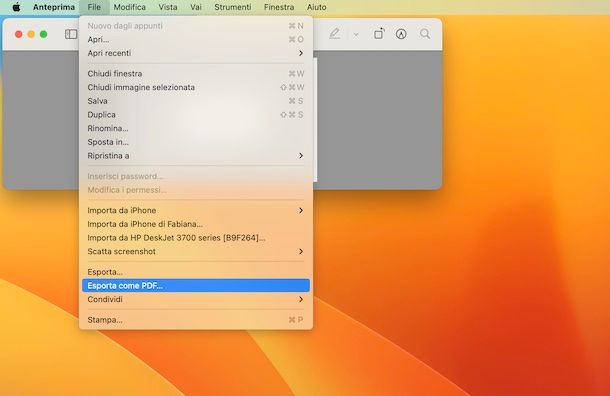
Task: Open the markup pen dropdown arrow
Action: 356,35
